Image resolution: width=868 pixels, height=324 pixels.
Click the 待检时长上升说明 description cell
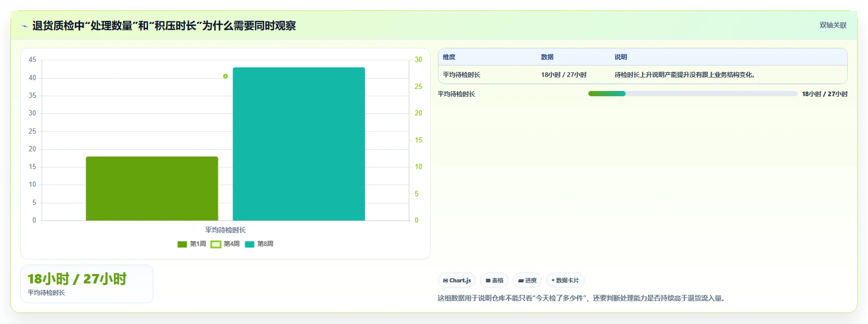pyautogui.click(x=685, y=75)
